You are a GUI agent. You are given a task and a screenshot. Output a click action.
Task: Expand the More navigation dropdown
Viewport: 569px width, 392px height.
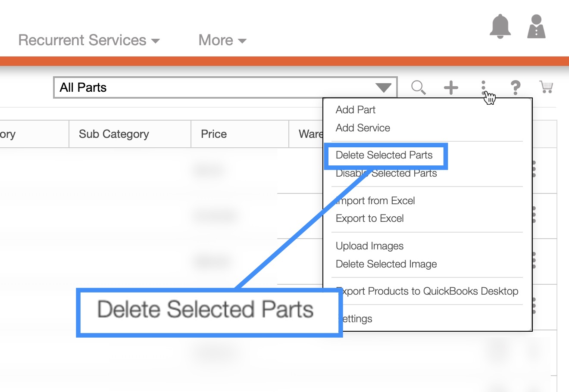222,40
